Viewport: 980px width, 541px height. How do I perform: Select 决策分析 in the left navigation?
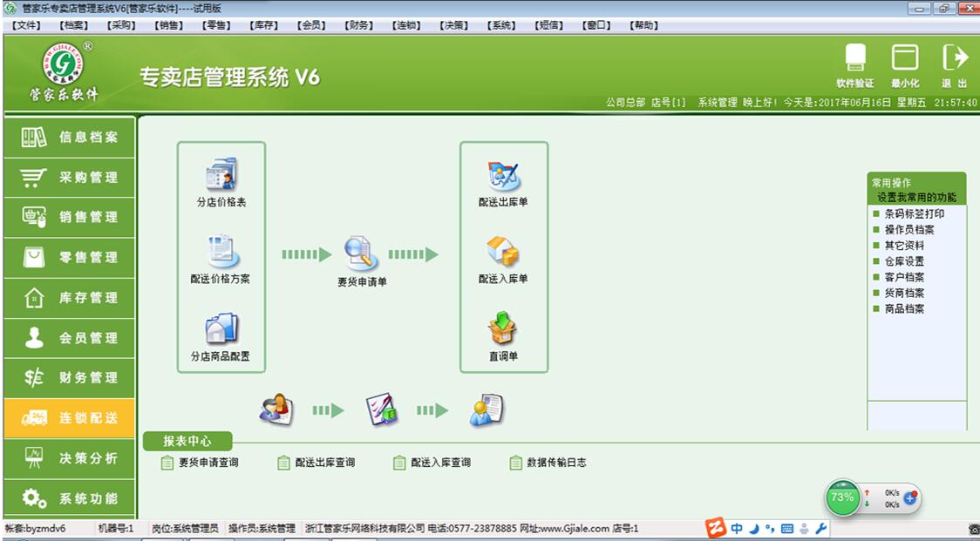[68, 456]
